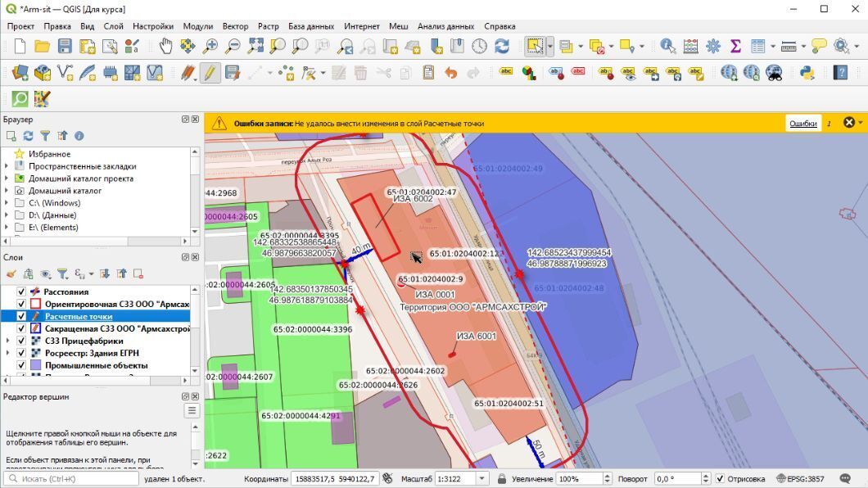Select the Pan Map hand tool
This screenshot has height=488, width=868.
[166, 47]
